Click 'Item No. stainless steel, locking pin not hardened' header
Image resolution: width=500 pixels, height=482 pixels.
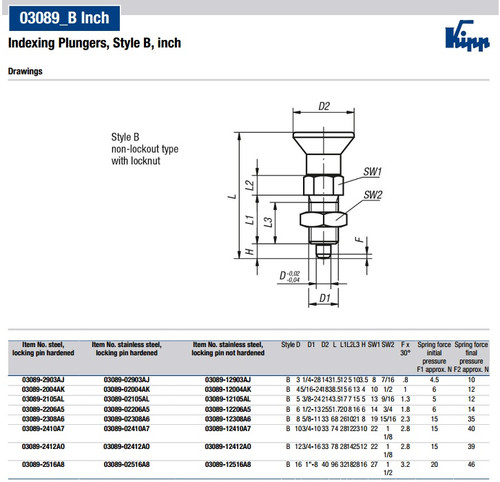228,349
